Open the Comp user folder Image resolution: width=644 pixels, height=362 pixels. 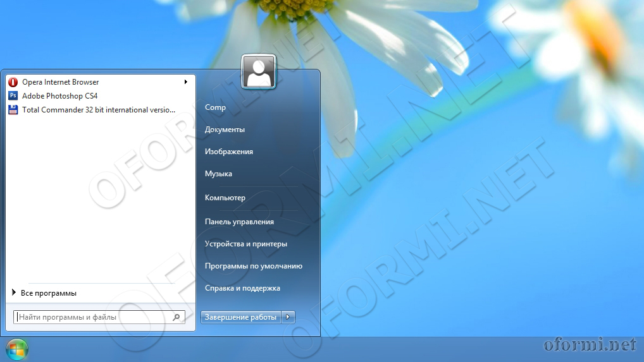[x=215, y=107]
